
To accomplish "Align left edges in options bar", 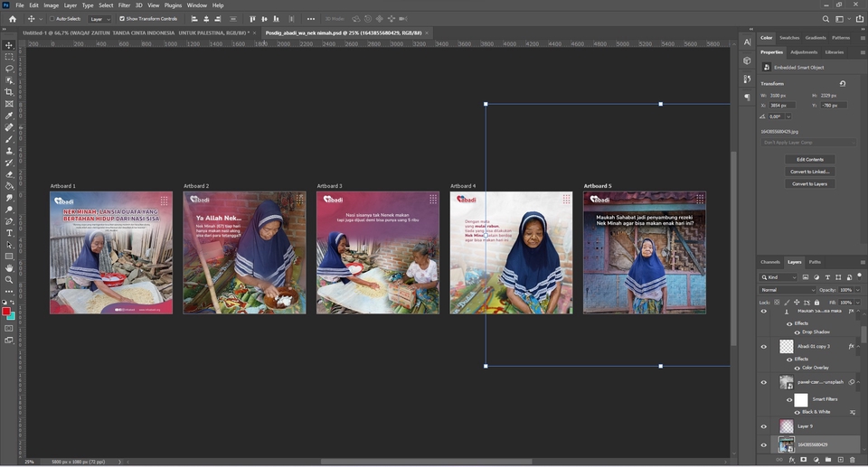I will pyautogui.click(x=194, y=19).
